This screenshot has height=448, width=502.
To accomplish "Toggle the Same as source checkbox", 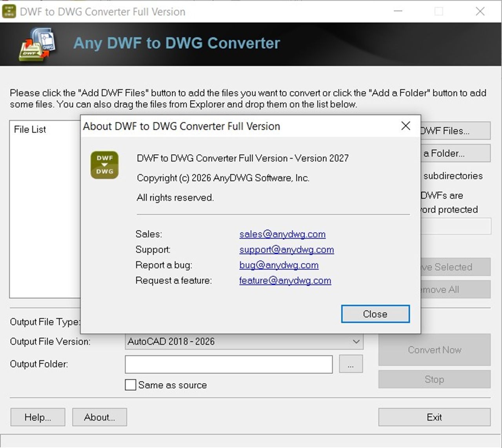I will [x=131, y=385].
